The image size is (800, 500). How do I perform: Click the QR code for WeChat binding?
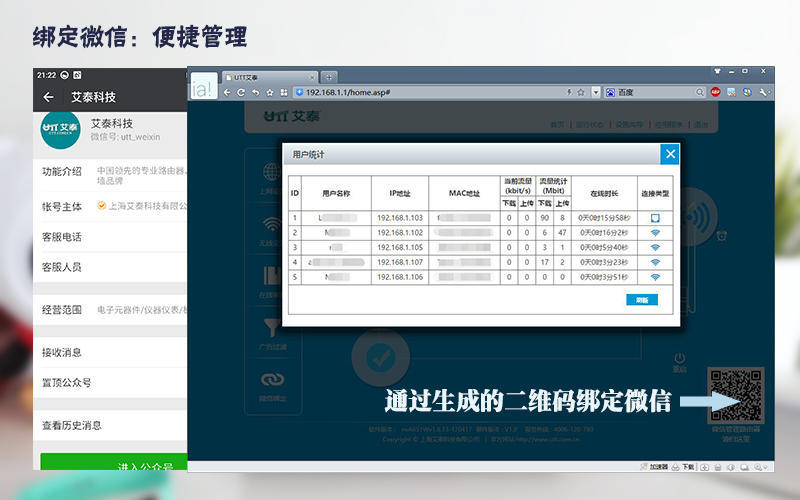735,394
